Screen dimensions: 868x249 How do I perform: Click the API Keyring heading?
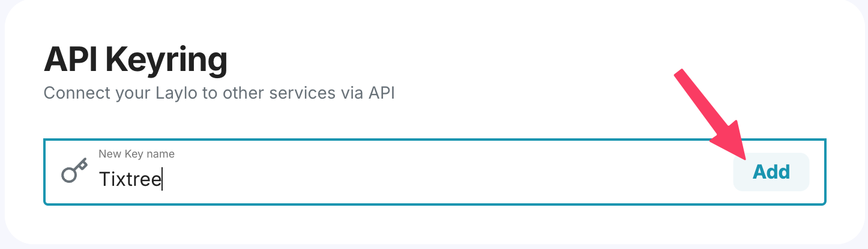click(136, 61)
